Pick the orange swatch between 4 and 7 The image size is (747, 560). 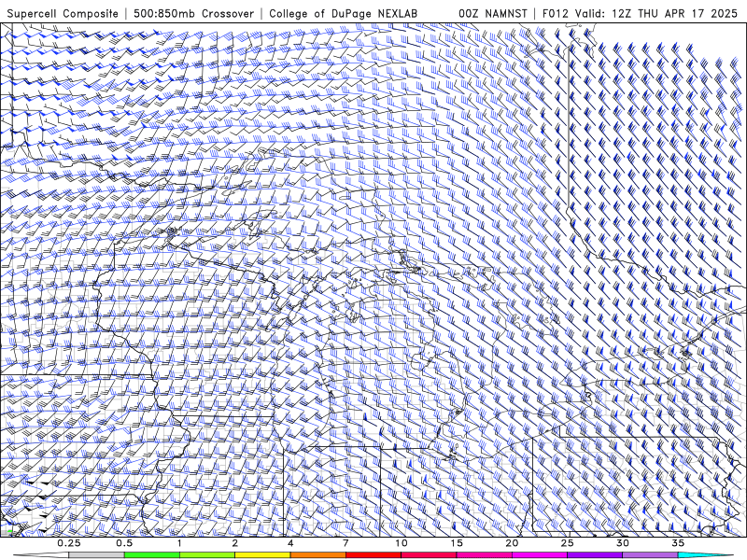[x=318, y=555]
